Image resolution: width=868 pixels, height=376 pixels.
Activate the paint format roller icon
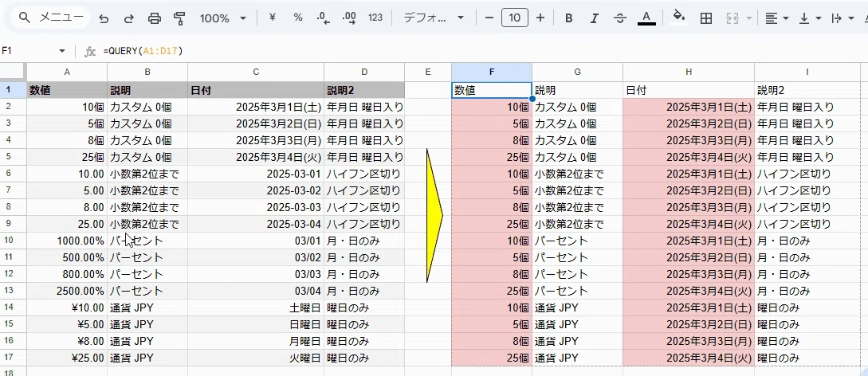point(179,18)
